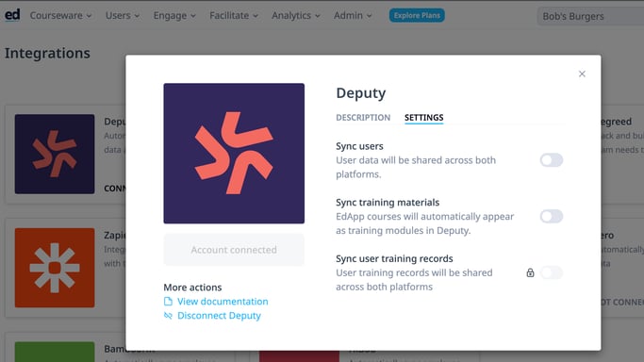644x362 pixels.
Task: Expand the Facilitate menu
Action: [234, 16]
